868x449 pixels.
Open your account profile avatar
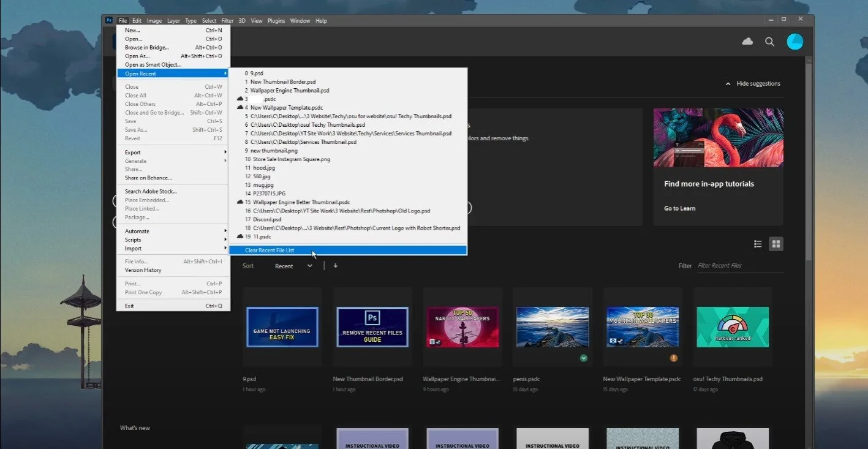pos(794,41)
